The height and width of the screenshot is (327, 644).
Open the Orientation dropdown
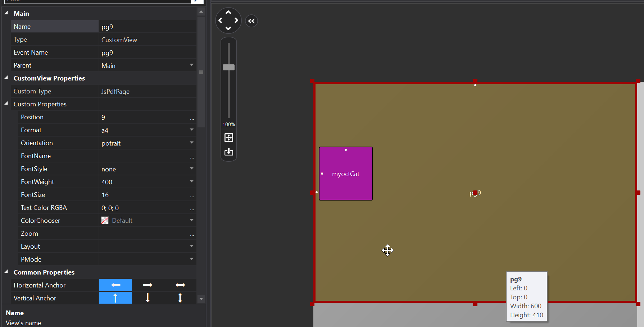(x=192, y=143)
